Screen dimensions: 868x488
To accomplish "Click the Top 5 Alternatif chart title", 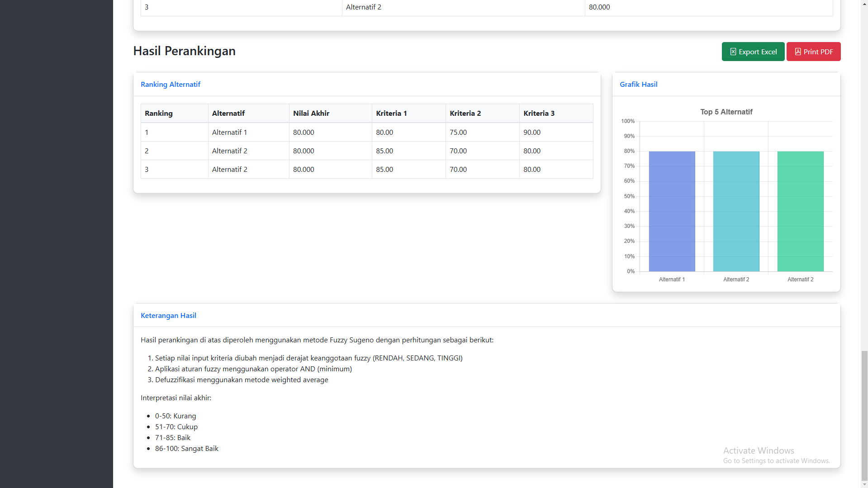I will click(x=726, y=112).
